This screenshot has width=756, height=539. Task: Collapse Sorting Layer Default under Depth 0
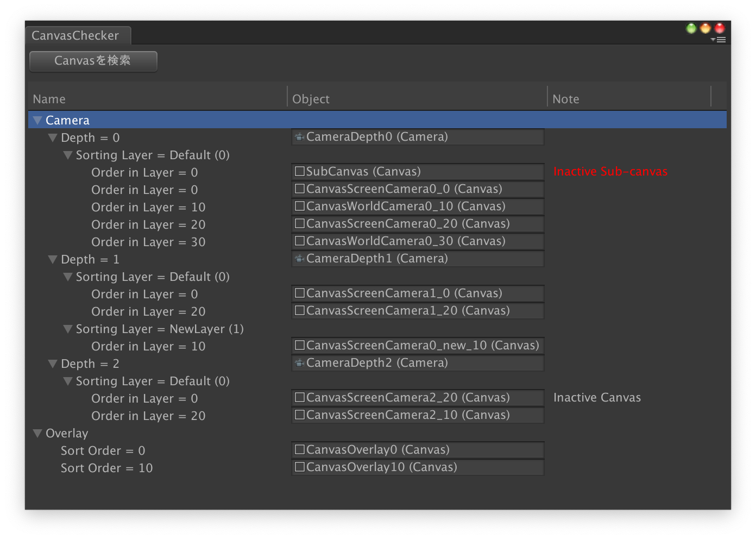point(68,155)
